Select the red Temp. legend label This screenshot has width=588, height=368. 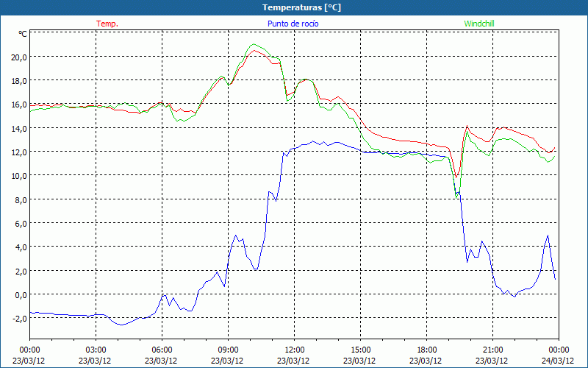coord(107,24)
